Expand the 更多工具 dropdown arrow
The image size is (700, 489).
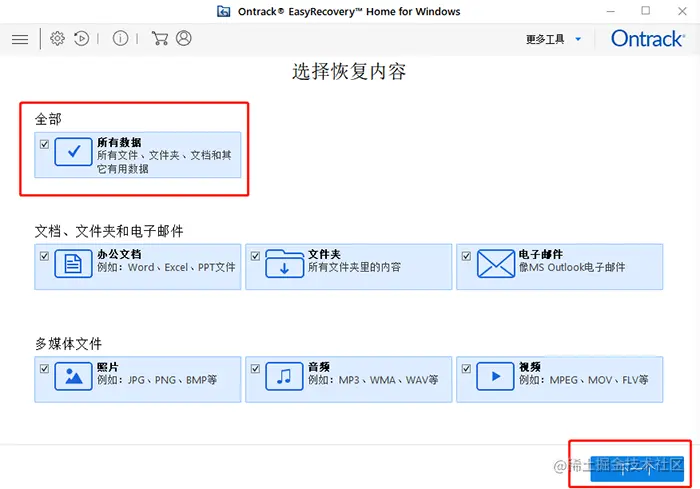click(578, 39)
